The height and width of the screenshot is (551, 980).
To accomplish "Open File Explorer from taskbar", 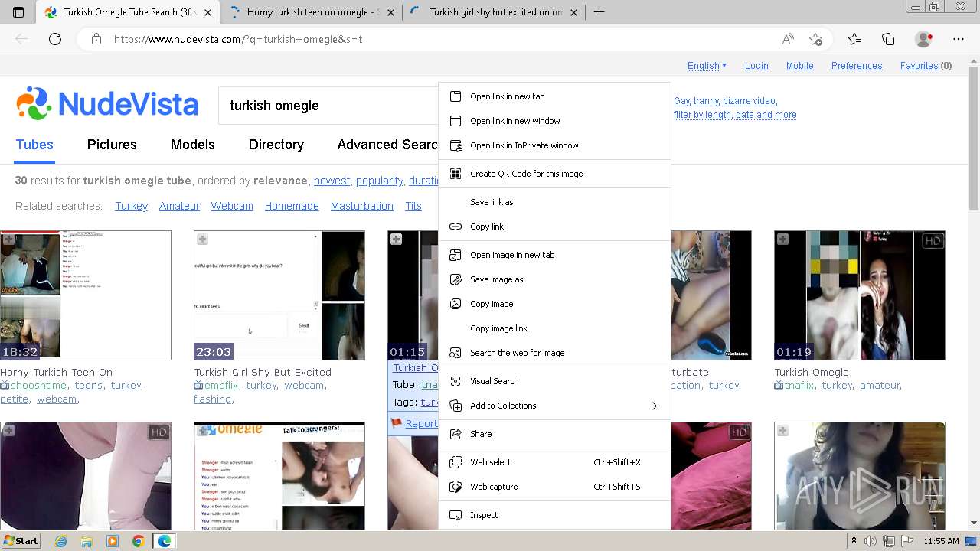I will point(87,541).
